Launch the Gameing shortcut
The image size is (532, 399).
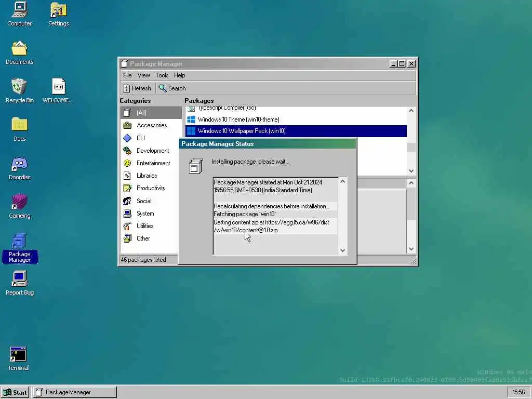coord(19,206)
